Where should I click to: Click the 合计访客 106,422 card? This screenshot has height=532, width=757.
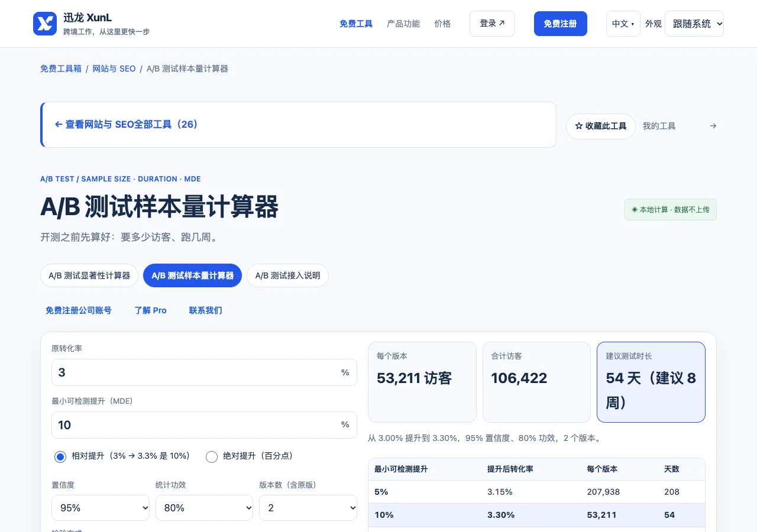536,382
